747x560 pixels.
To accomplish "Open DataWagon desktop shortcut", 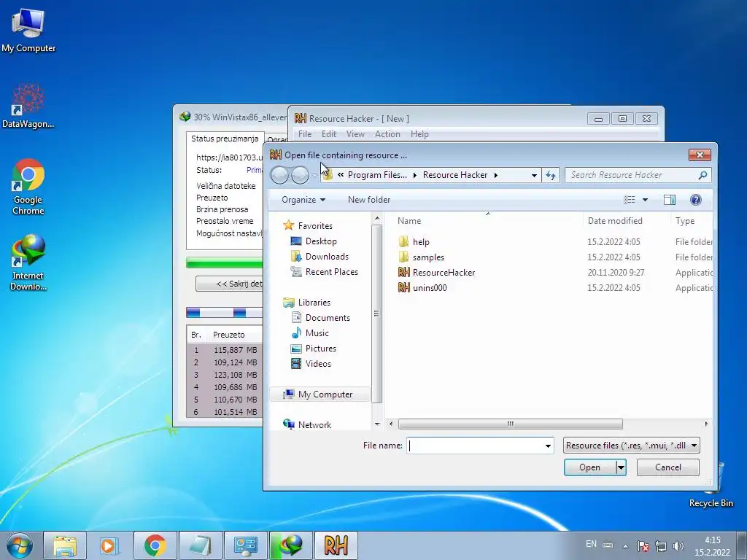I will point(28,106).
